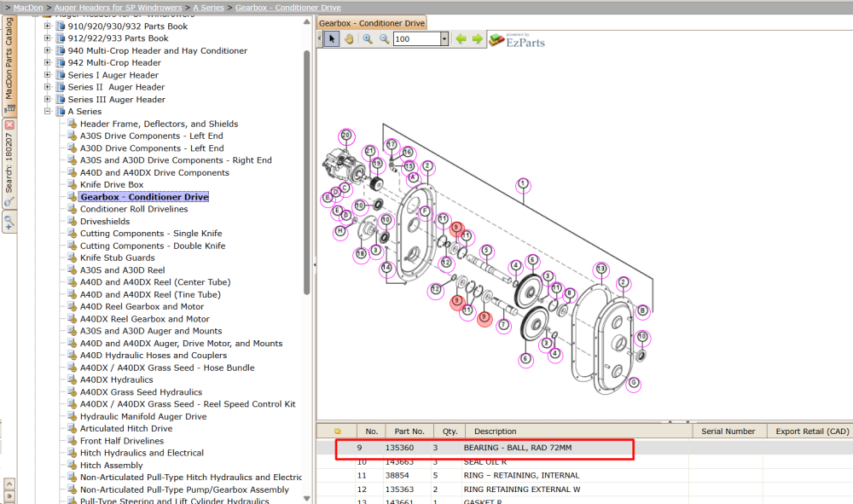
Task: Click the shopping cart column header icon
Action: (x=337, y=432)
